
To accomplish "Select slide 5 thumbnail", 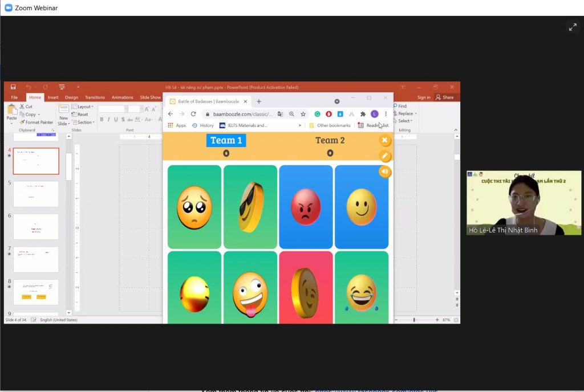I will 36,194.
